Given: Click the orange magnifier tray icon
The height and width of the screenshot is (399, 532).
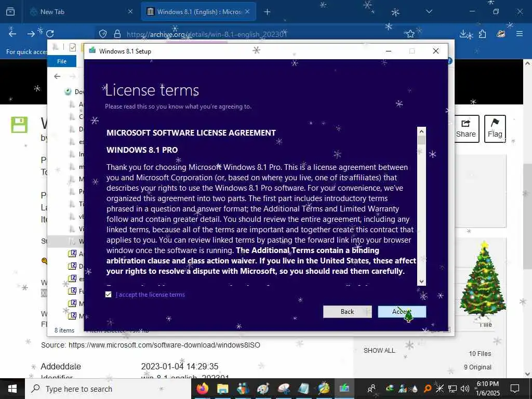Looking at the screenshot, I should 428,388.
